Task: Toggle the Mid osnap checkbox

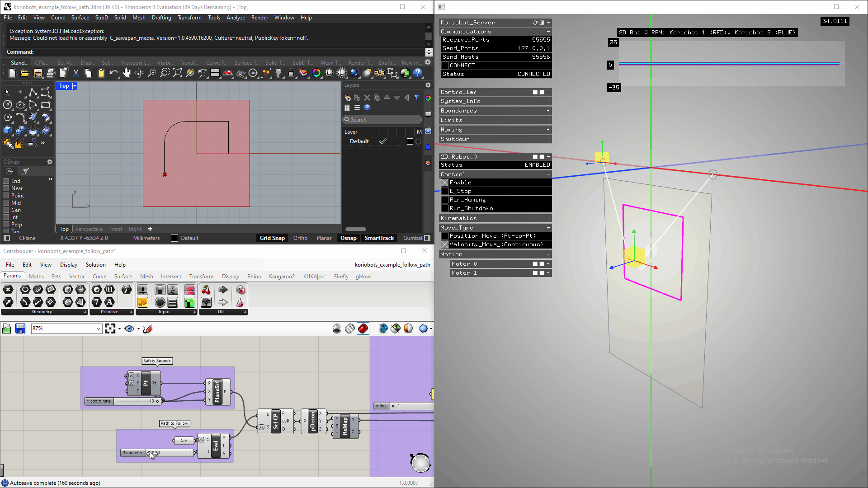Action: (x=6, y=203)
